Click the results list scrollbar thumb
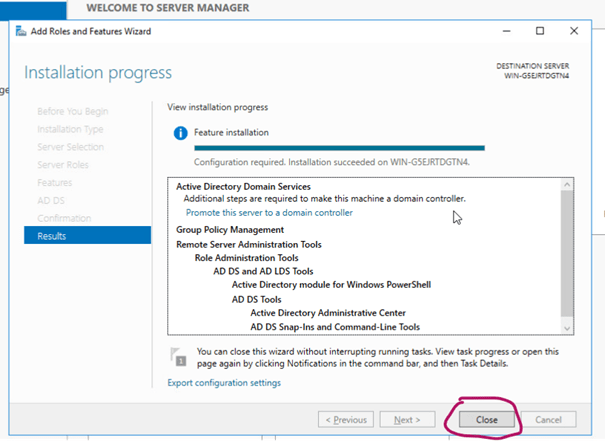605x441 pixels. [567, 250]
